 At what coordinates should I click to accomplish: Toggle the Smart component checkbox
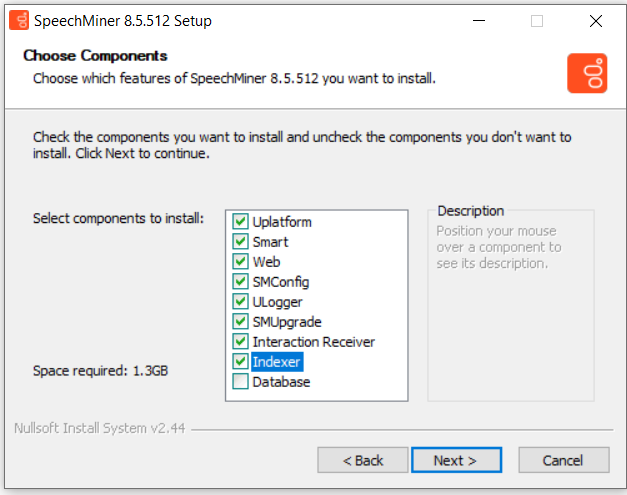point(240,241)
